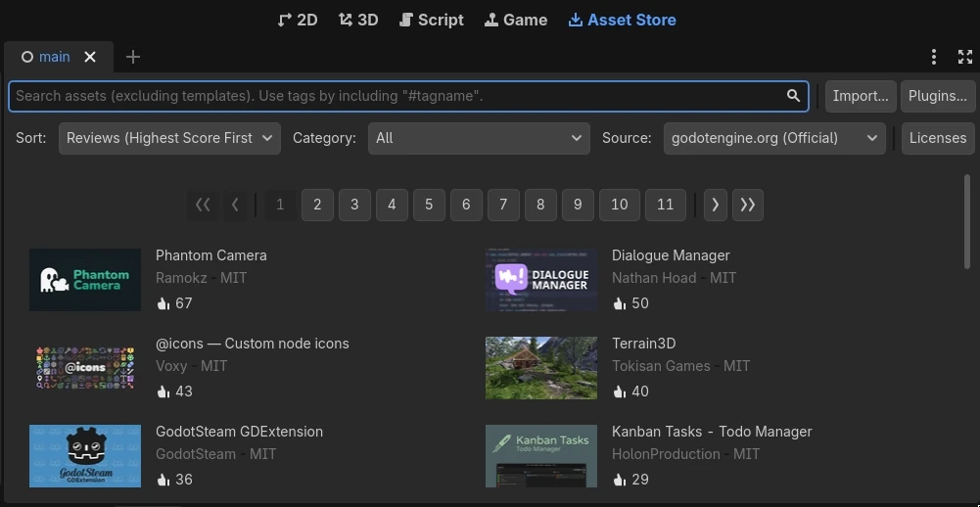Focus the asset search field
The image size is (980, 507).
409,96
